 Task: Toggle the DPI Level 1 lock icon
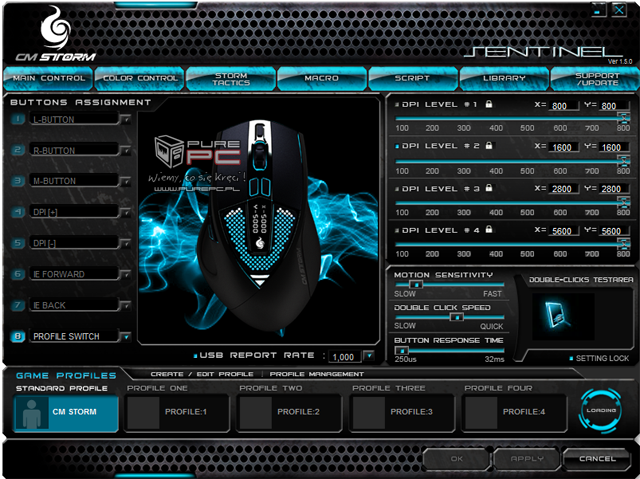coord(489,104)
